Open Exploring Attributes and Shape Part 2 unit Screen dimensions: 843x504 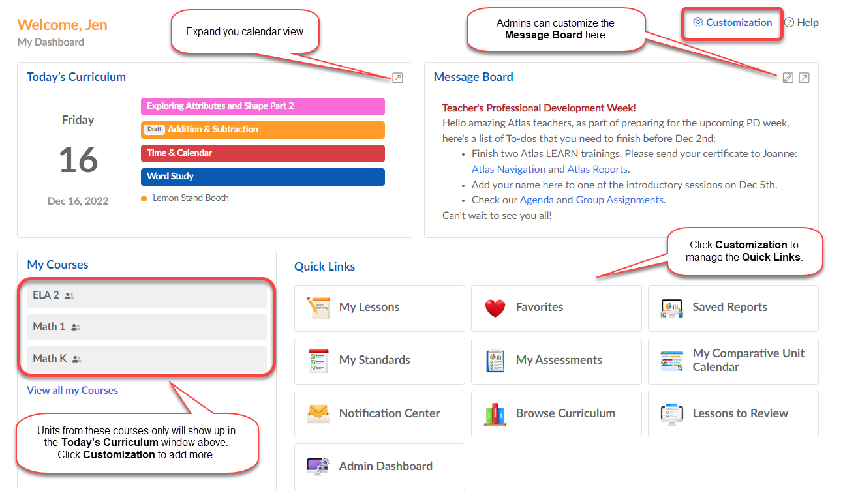(263, 106)
